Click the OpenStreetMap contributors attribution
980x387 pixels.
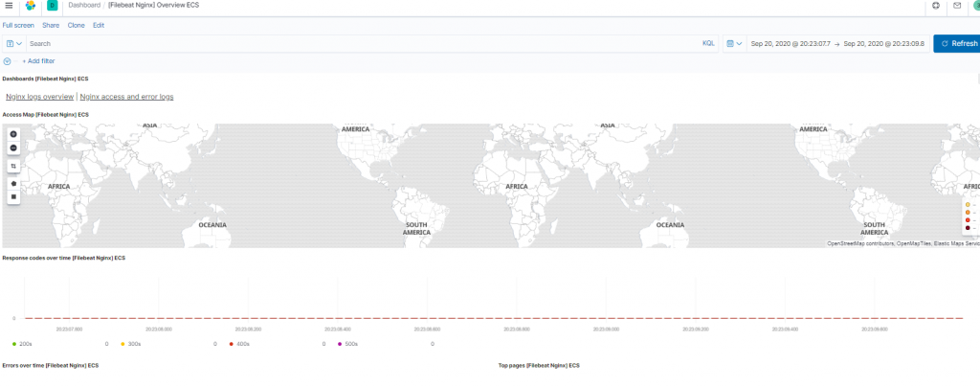[859, 244]
